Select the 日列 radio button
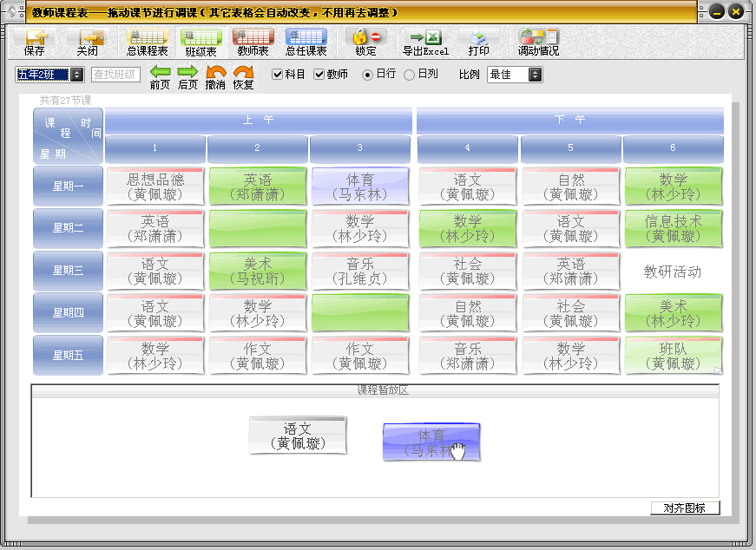Screen dimensions: 756x550 [410, 75]
